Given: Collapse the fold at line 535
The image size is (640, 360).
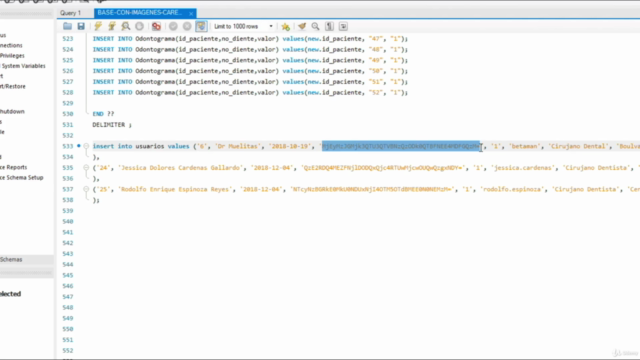Looking at the screenshot, I should tap(86, 168).
